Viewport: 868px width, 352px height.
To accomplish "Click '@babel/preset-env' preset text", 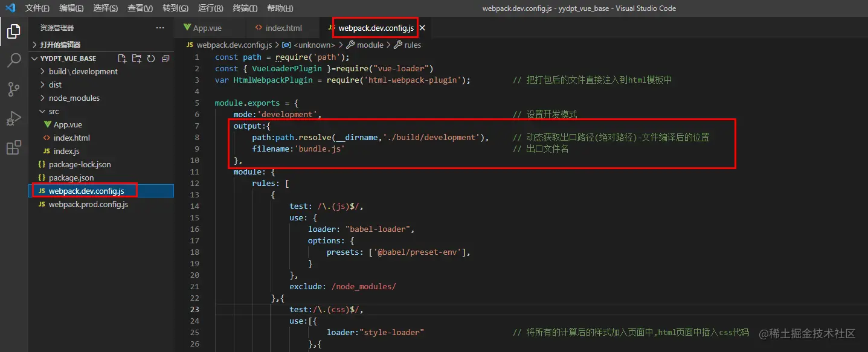I will pyautogui.click(x=418, y=252).
